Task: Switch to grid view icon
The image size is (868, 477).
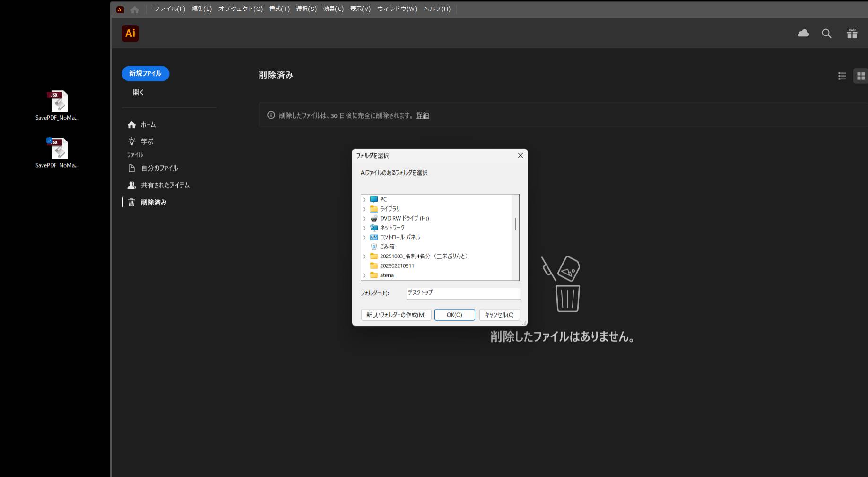Action: [861, 76]
